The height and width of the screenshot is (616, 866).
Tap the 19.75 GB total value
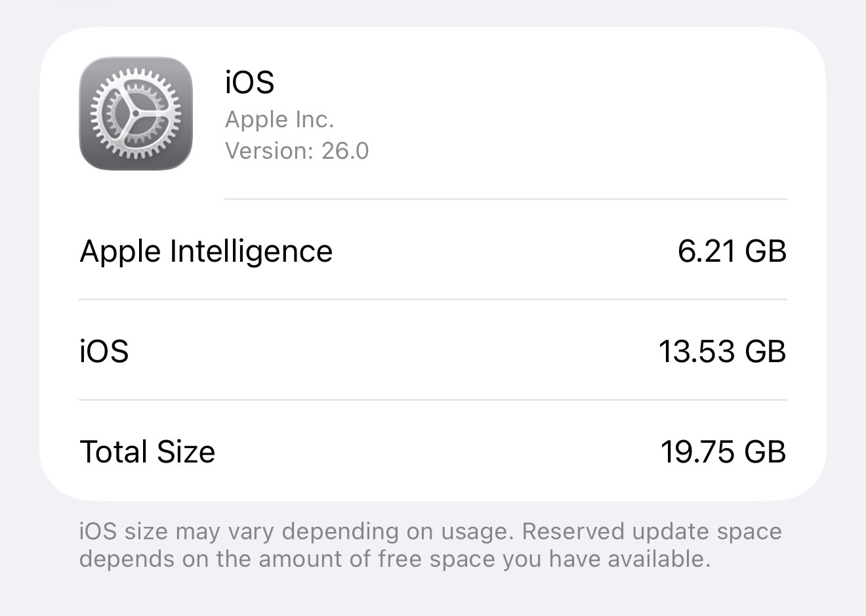coord(723,452)
